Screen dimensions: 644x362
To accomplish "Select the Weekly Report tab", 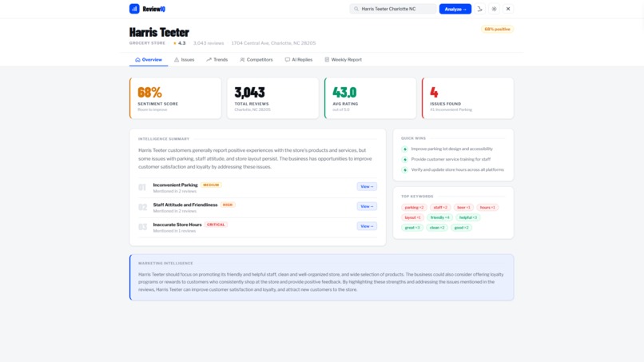I will coord(343,60).
